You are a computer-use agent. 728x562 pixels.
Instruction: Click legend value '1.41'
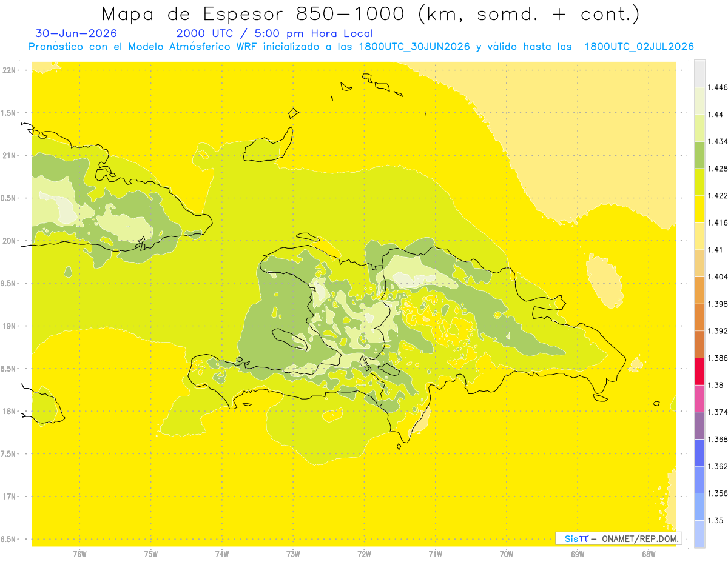coord(716,250)
